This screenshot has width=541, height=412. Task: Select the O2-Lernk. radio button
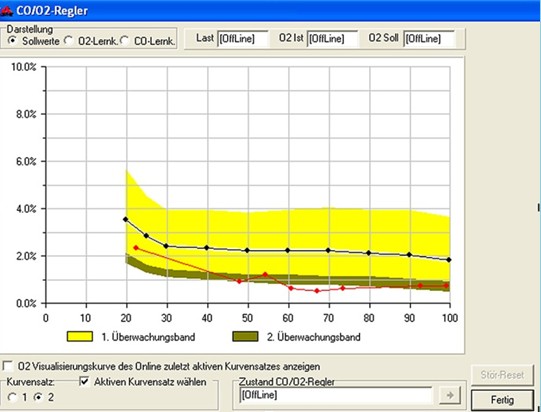tap(69, 41)
